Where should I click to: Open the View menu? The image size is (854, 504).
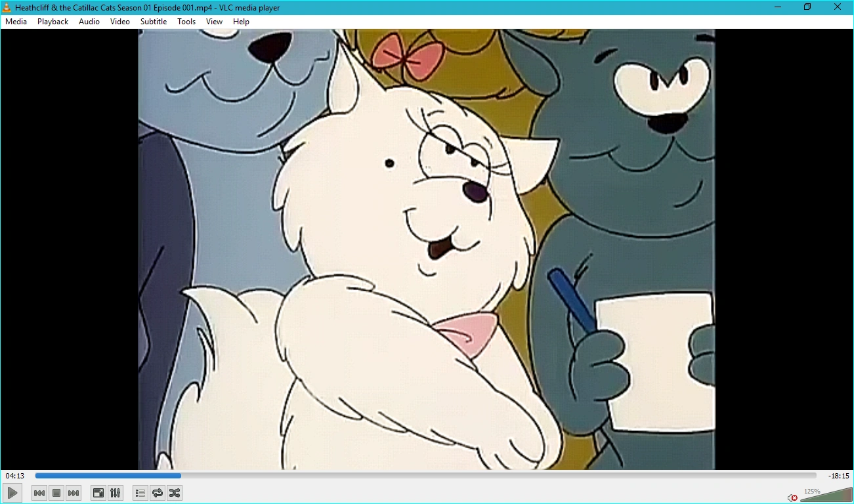click(x=215, y=22)
